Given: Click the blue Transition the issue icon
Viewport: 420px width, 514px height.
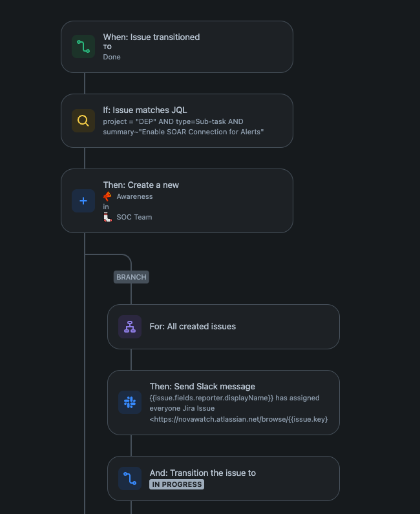Looking at the screenshot, I should (130, 478).
